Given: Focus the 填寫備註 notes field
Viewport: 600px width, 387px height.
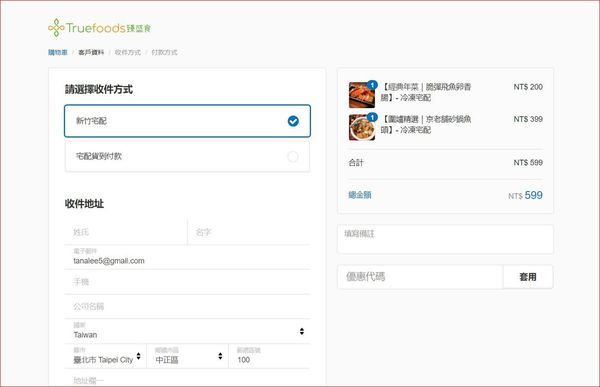Looking at the screenshot, I should click(445, 239).
